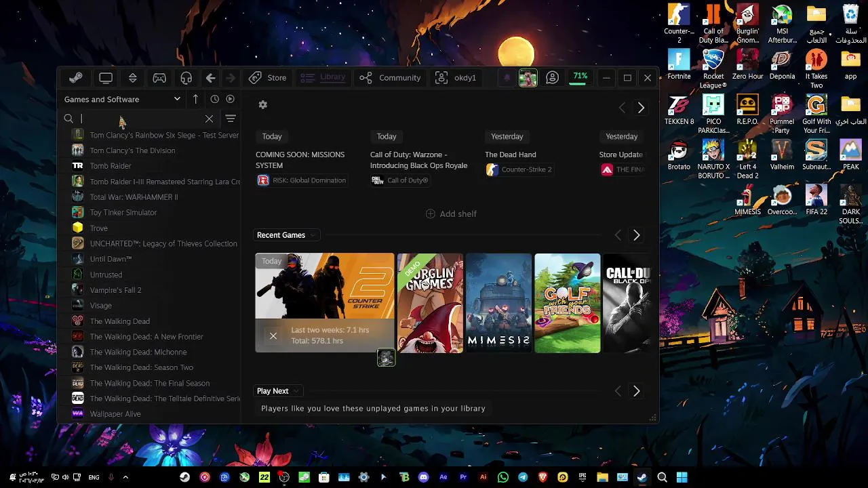Select Until Dawn in the list
This screenshot has width=868, height=488.
111,259
